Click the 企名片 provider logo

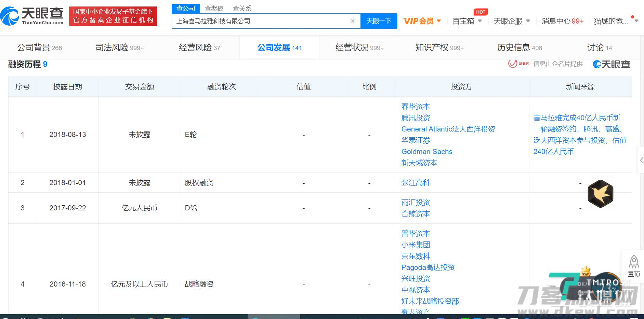(518, 64)
